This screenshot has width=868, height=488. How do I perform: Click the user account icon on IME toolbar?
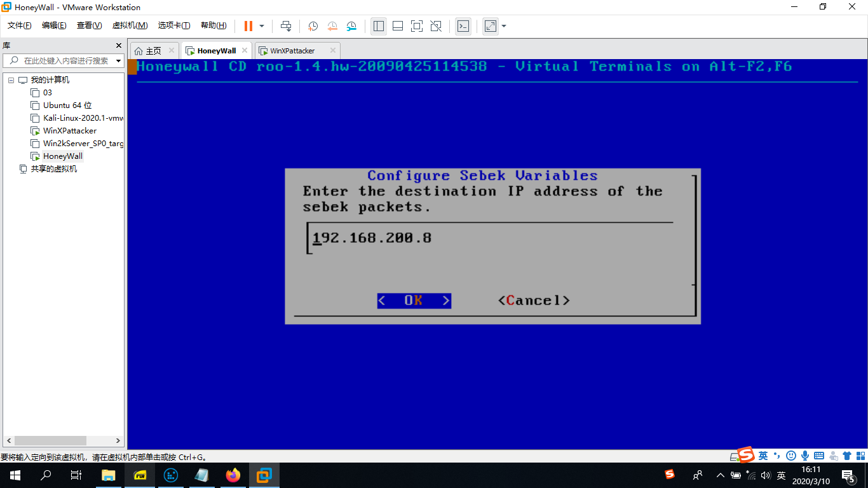coord(833,456)
